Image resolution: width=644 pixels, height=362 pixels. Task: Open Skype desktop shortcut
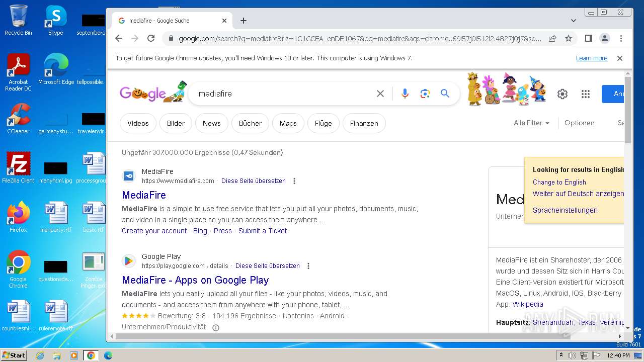[55, 20]
